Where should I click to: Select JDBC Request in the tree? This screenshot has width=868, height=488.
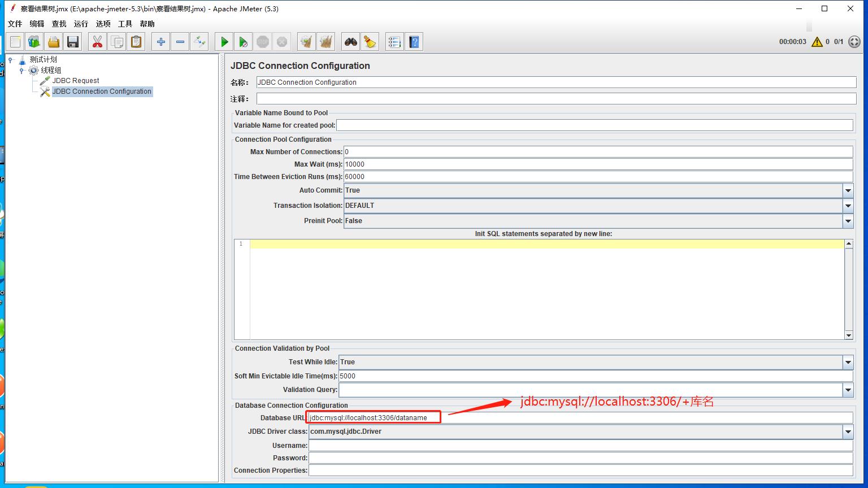coord(76,81)
